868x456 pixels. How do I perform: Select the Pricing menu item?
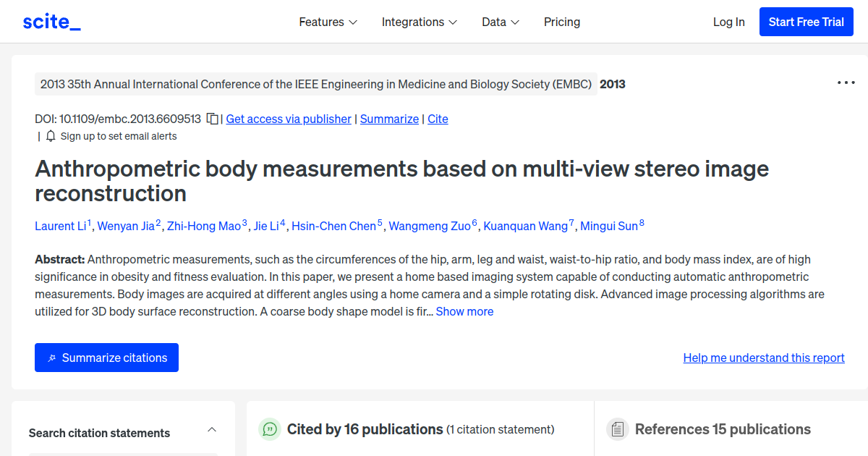562,22
